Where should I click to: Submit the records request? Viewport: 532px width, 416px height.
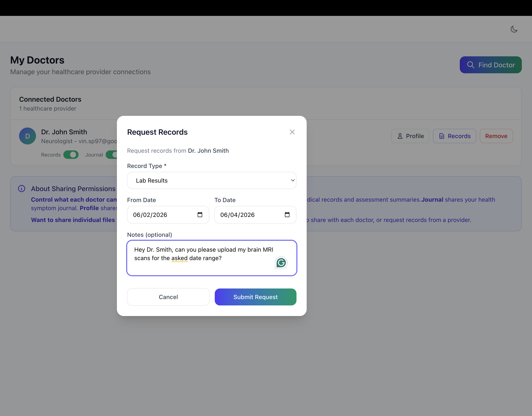(256, 297)
